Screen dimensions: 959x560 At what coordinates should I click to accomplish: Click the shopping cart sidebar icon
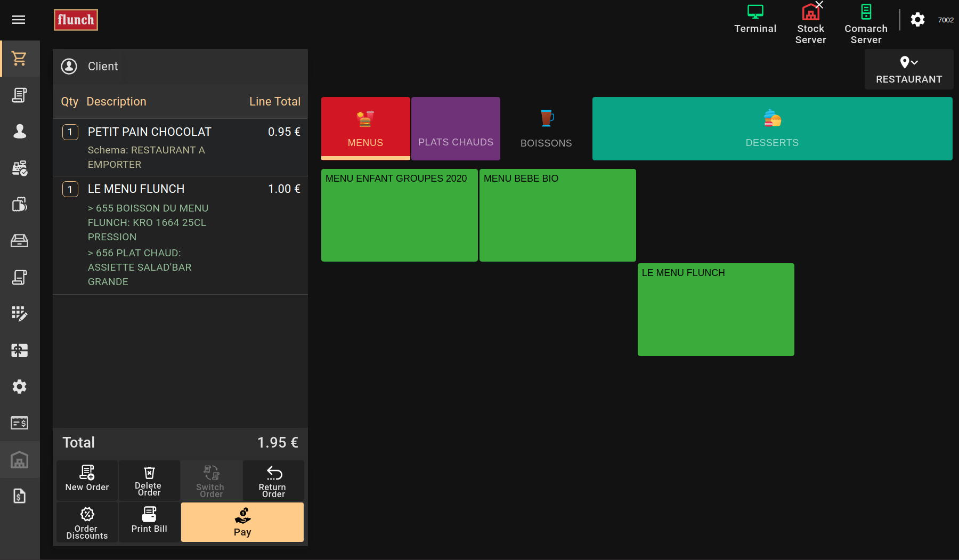pyautogui.click(x=20, y=59)
